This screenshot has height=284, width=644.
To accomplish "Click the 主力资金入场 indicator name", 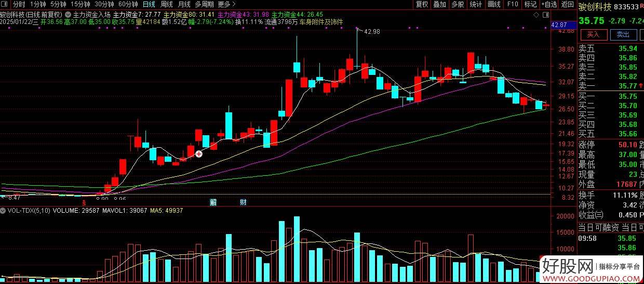I will pos(92,15).
